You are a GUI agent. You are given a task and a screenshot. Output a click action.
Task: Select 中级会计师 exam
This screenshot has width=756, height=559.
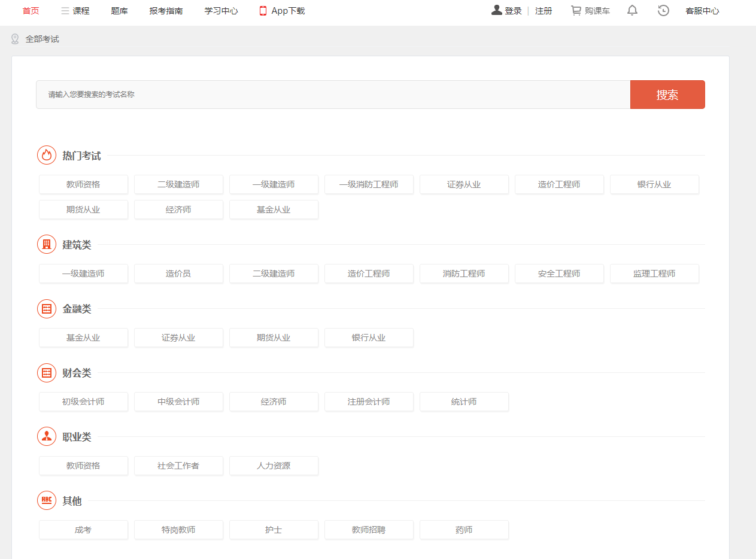click(x=178, y=402)
